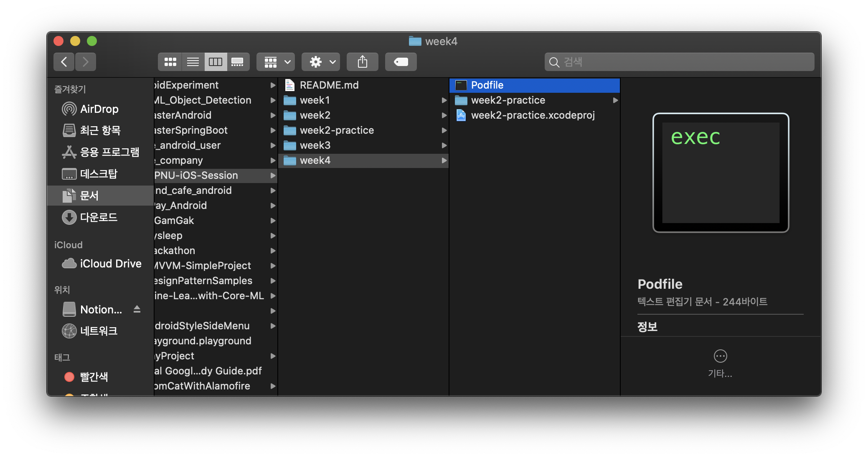Open AirDrop from the sidebar
The height and width of the screenshot is (458, 868).
coord(99,109)
